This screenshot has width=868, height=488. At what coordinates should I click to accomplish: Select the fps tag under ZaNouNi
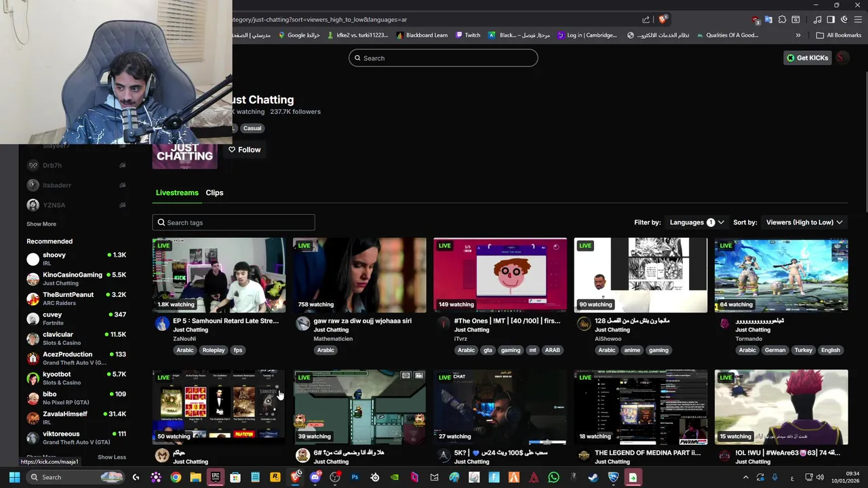[x=238, y=350]
